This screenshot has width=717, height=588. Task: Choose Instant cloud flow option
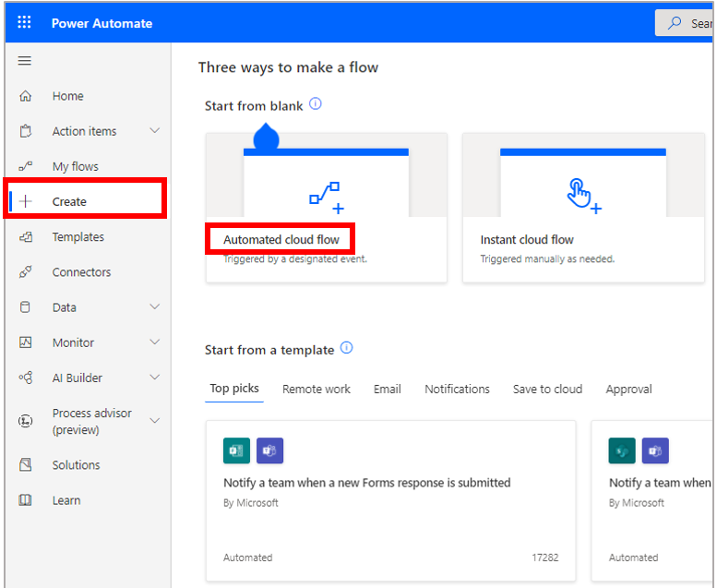pos(583,208)
